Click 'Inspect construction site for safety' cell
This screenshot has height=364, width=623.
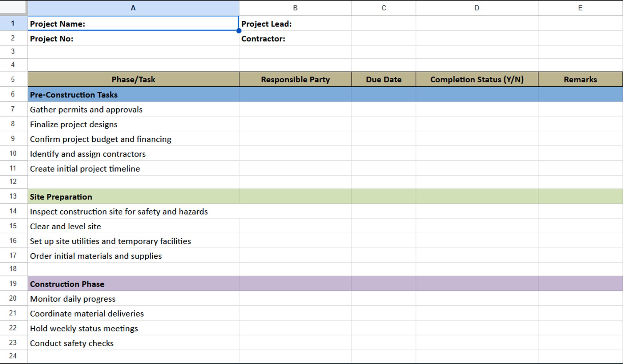click(x=133, y=211)
